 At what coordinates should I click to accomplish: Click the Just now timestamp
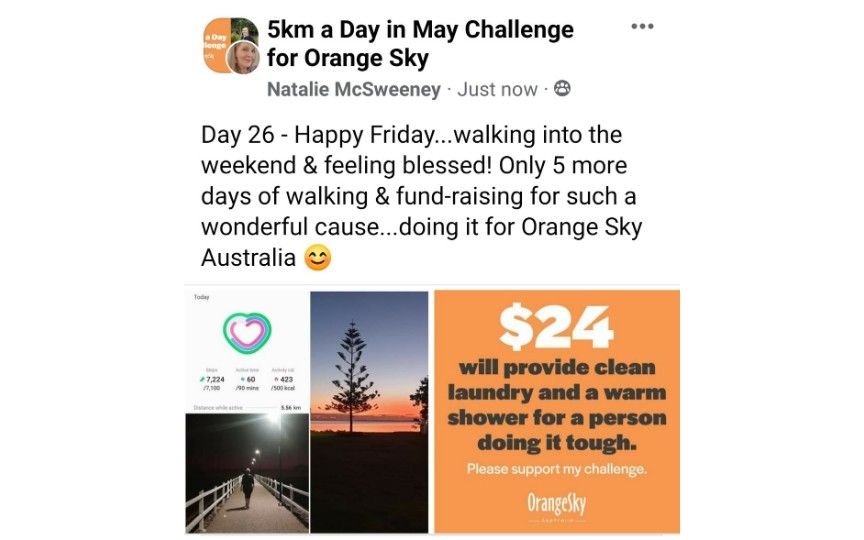[x=497, y=89]
